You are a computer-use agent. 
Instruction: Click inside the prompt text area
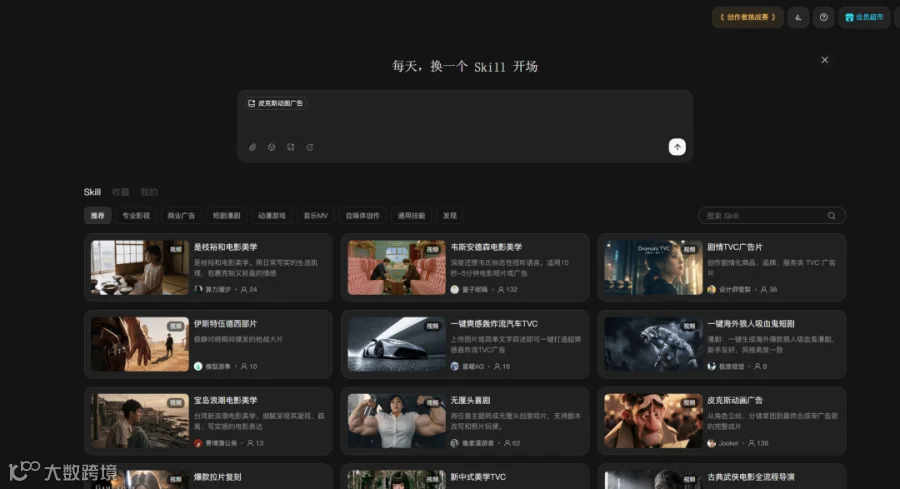click(465, 125)
